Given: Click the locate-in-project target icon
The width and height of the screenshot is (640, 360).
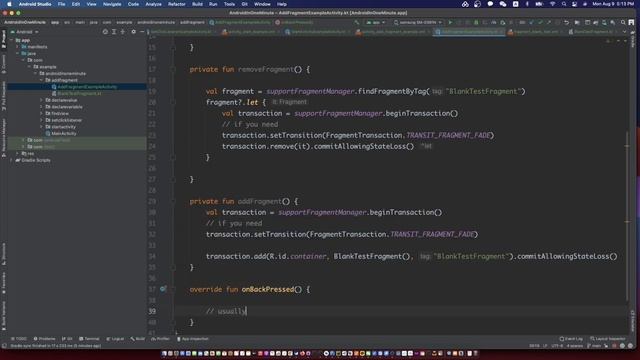Looking at the screenshot, I should (105, 31).
